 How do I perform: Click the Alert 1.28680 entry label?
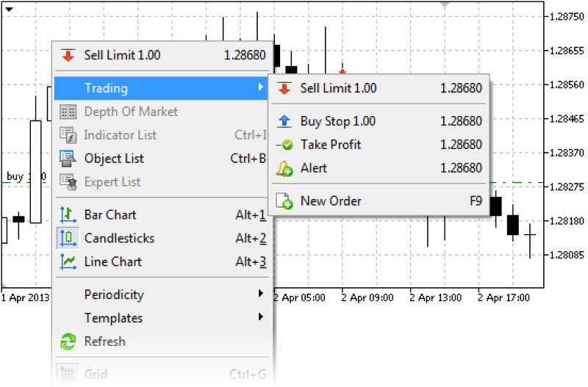pos(314,168)
